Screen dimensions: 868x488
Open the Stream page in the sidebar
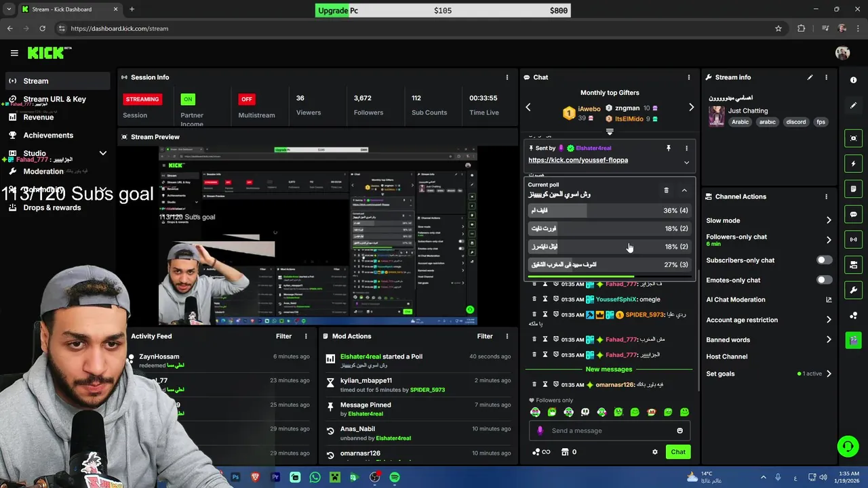tap(57, 81)
